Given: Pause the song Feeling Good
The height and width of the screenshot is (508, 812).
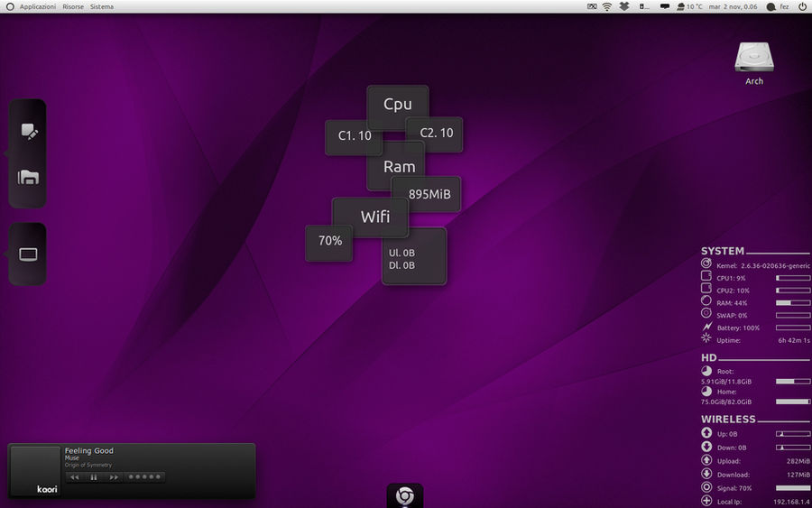Looking at the screenshot, I should 94,477.
